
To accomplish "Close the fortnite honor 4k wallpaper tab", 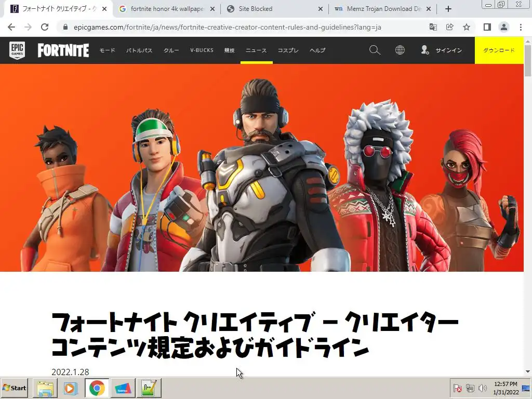I will [212, 9].
